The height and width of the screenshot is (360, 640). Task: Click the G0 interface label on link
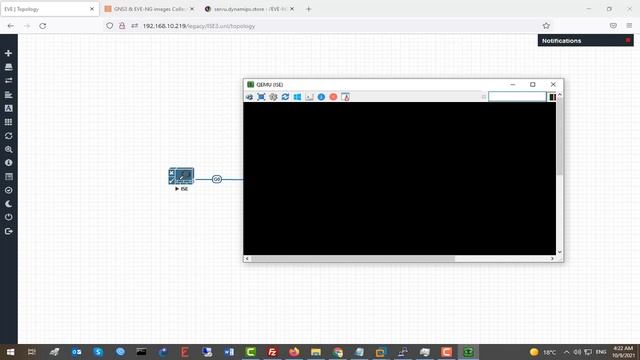[217, 179]
